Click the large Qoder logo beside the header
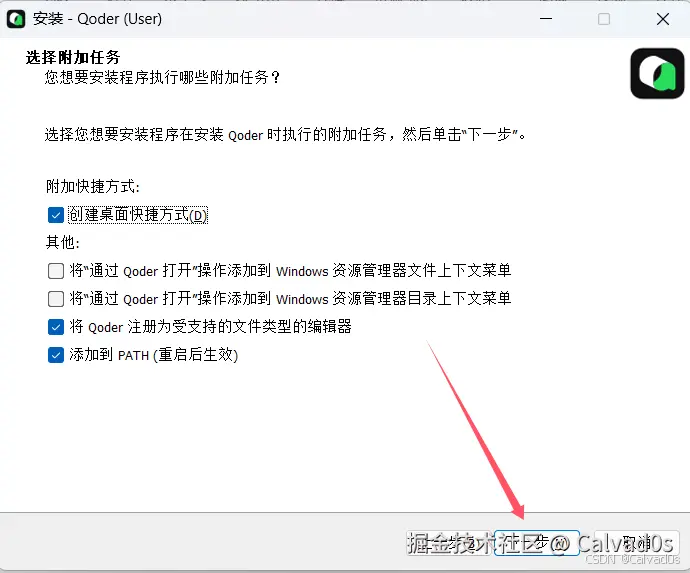Image resolution: width=690 pixels, height=573 pixels. (657, 73)
